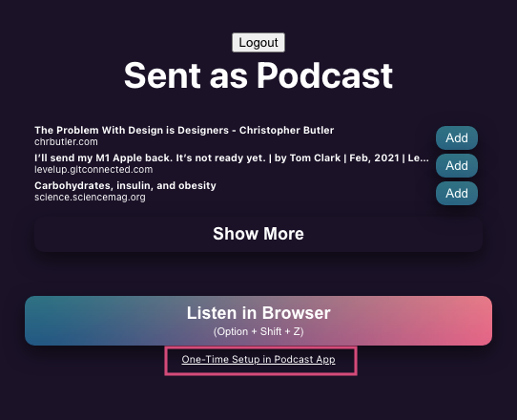Viewport: 517px width, 420px height.
Task: Click the Listen in Browser button
Action: click(x=258, y=321)
